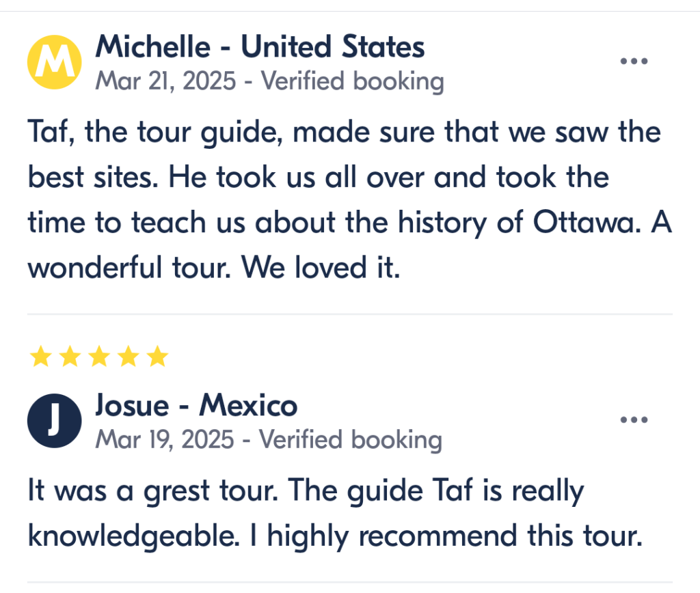
Task: Click Verified booking label on Michelle's review
Action: pyautogui.click(x=353, y=82)
